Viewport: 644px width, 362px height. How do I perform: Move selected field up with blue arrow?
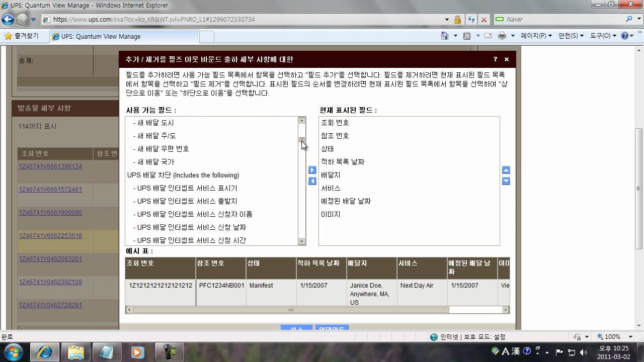coord(506,170)
